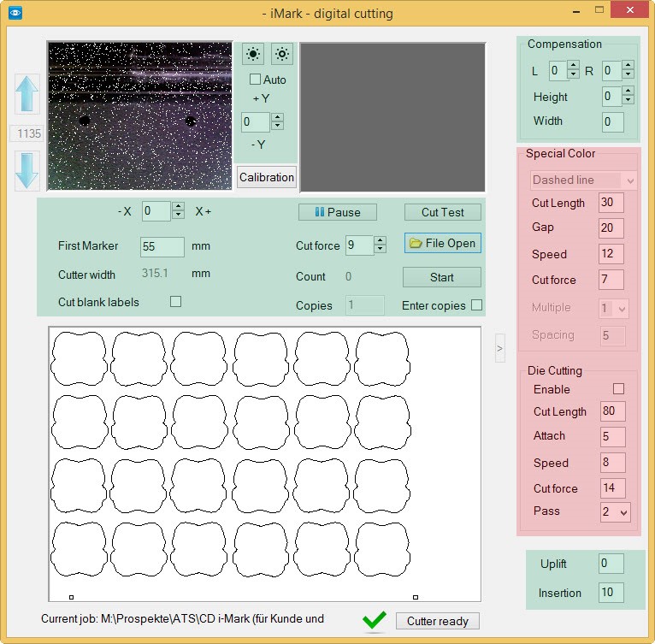Edit the First Marker field
Image resolution: width=655 pixels, height=644 pixels.
(x=162, y=246)
